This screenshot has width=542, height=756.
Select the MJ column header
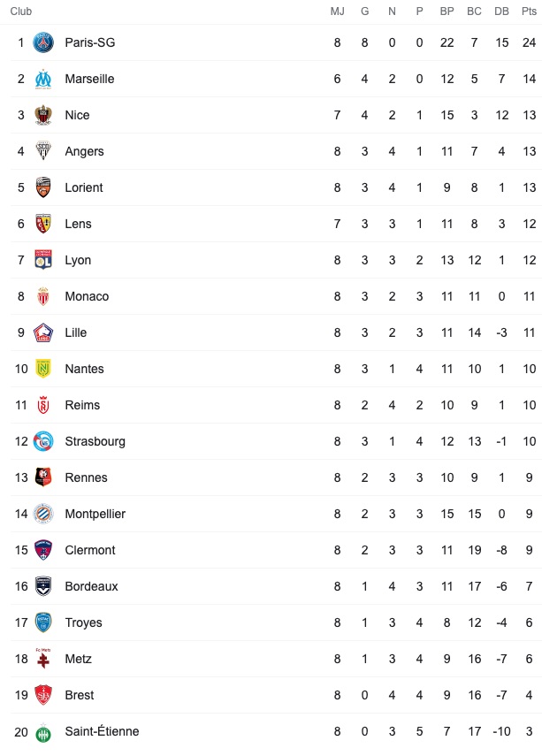coord(338,11)
